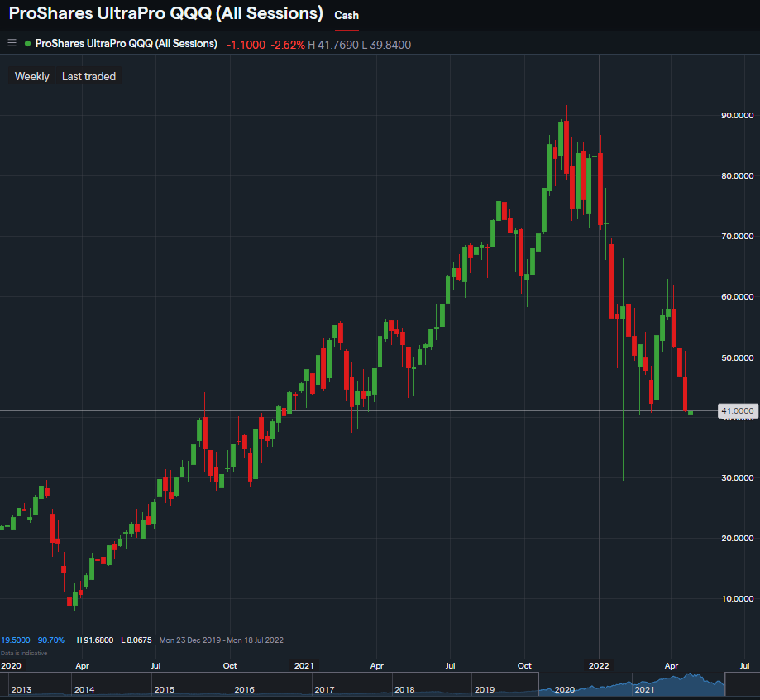Select 2018 on the overview timeline
Viewport: 760px width, 700px height.
pyautogui.click(x=404, y=689)
